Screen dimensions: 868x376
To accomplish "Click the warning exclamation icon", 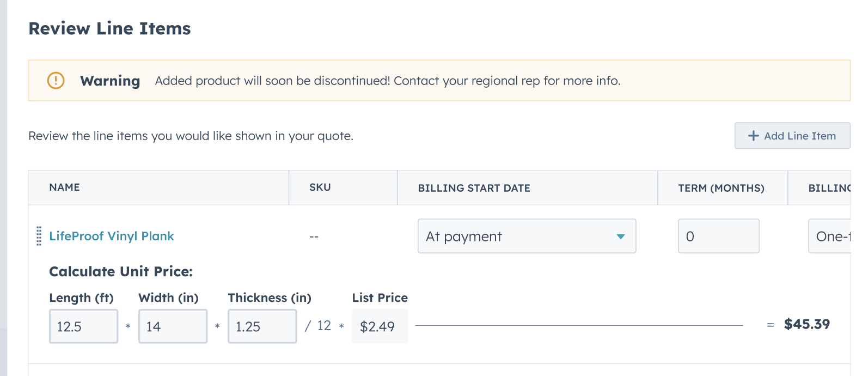I will point(56,80).
